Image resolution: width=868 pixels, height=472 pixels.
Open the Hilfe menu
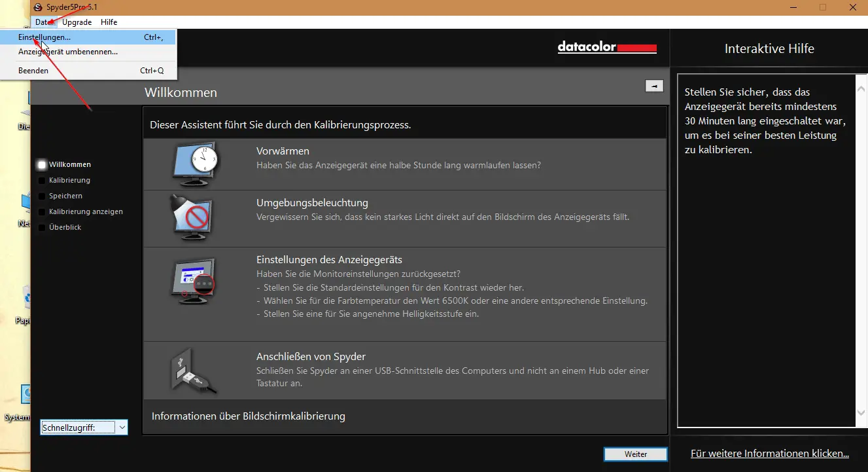[x=109, y=22]
